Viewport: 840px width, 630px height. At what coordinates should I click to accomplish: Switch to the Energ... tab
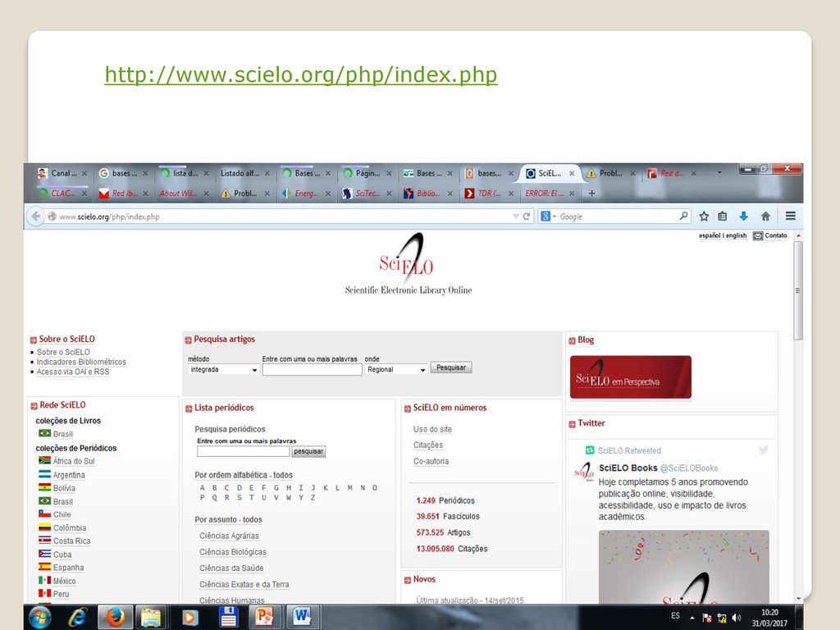click(306, 194)
